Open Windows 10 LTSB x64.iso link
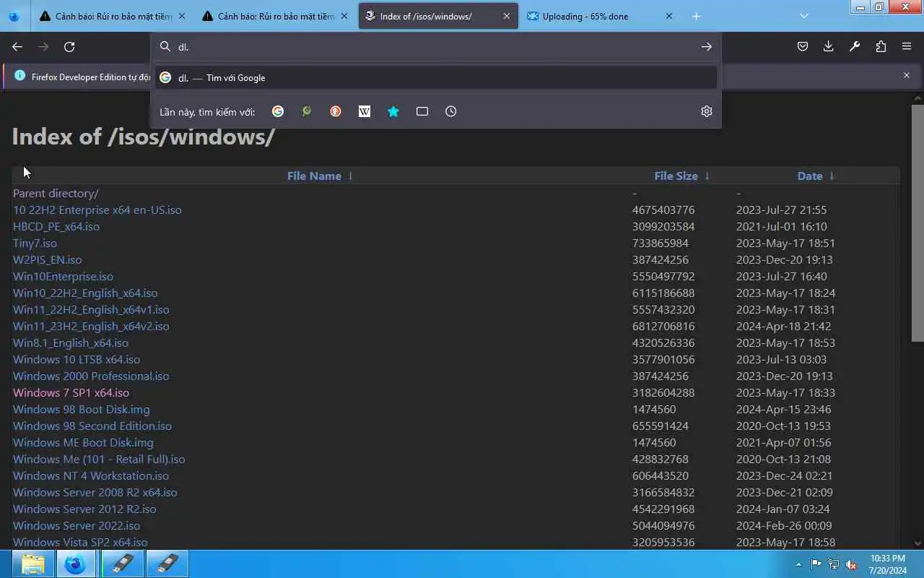 click(77, 360)
